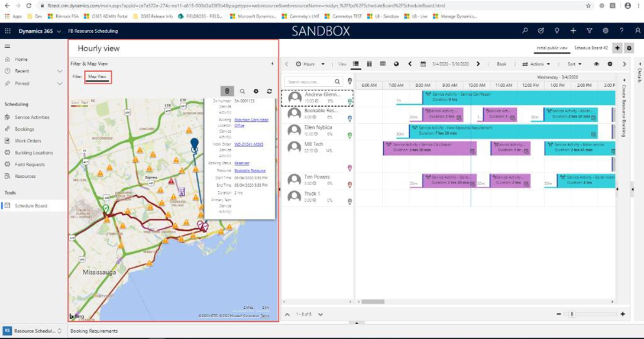644x339 pixels.
Task: Click location pin for Ellen Nybida
Action: click(x=350, y=135)
